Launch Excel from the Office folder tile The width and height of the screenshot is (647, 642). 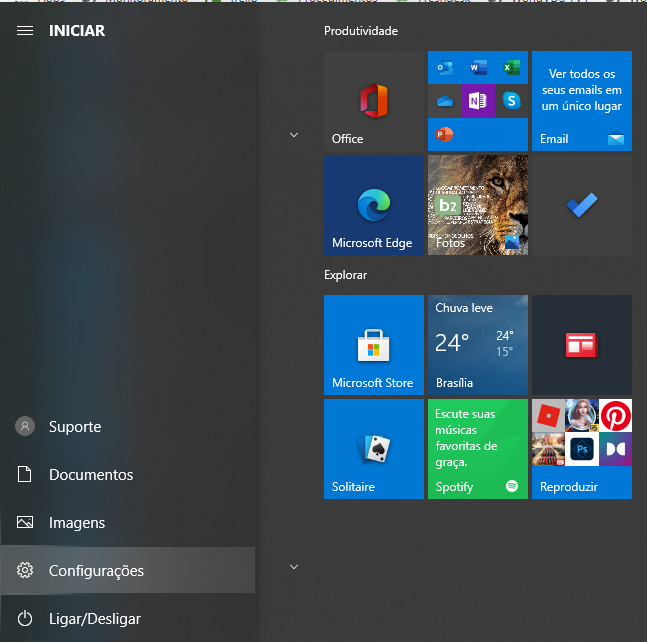point(511,67)
